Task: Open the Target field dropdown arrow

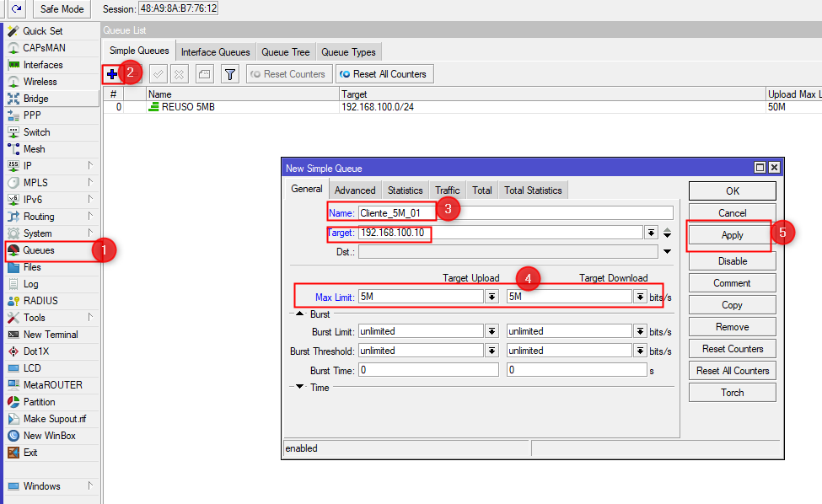Action: 651,233
